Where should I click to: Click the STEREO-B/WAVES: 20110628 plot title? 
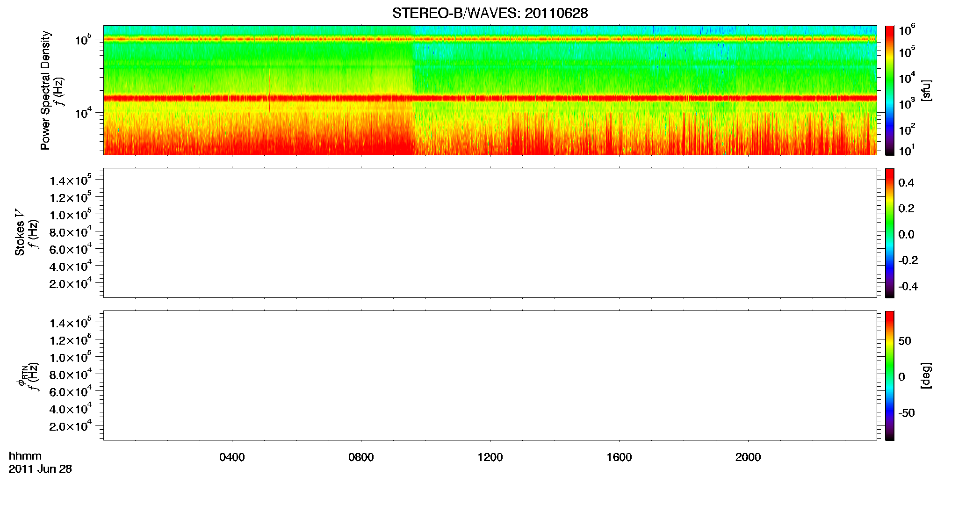click(490, 13)
